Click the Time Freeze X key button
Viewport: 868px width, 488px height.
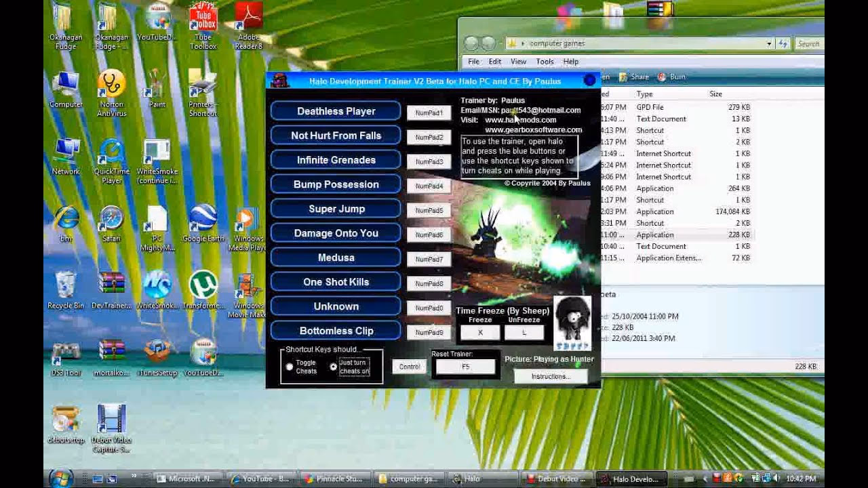(x=480, y=333)
